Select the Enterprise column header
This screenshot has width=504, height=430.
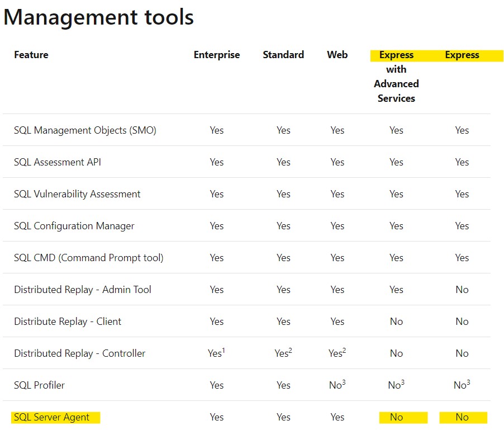click(x=217, y=55)
